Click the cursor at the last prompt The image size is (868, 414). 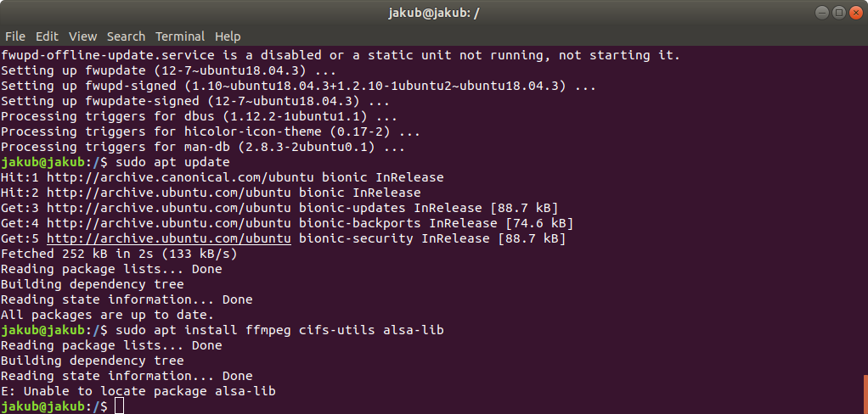click(119, 406)
